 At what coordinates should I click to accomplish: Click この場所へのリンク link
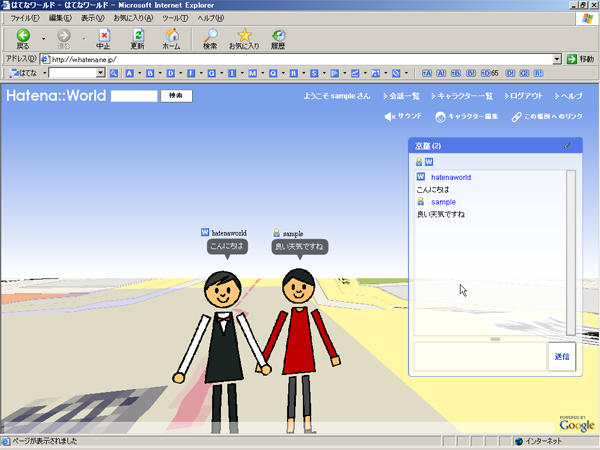(547, 116)
